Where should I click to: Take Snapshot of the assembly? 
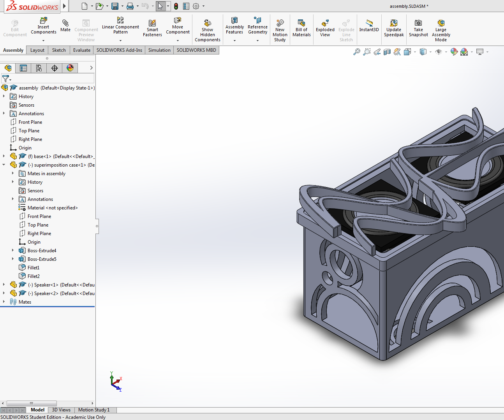[x=418, y=28]
